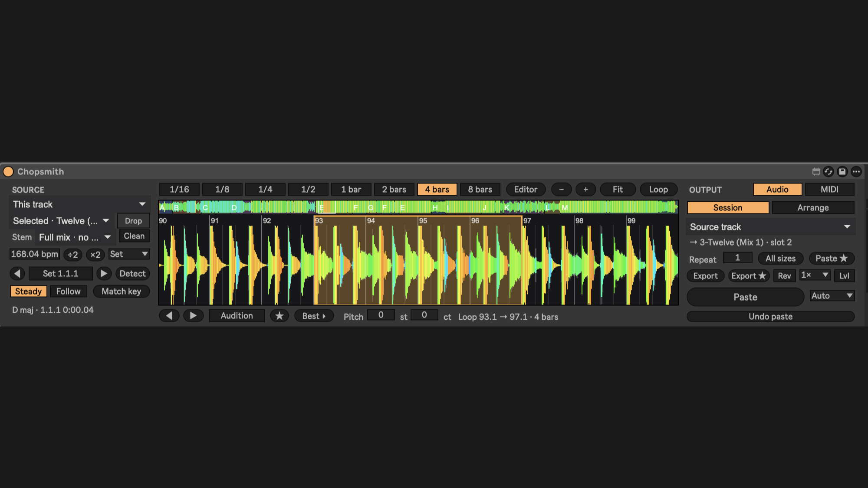Paste starred slices with Paste ★

[832, 259]
